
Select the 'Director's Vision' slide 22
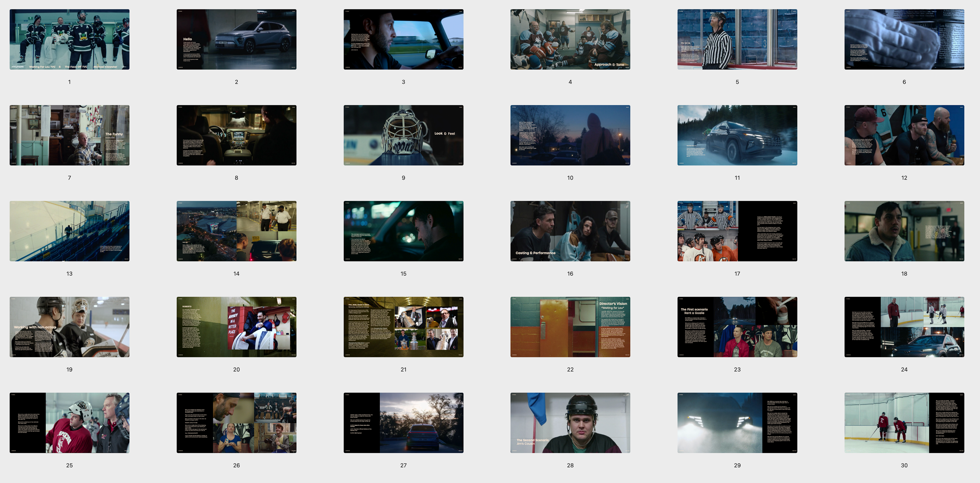(570, 327)
